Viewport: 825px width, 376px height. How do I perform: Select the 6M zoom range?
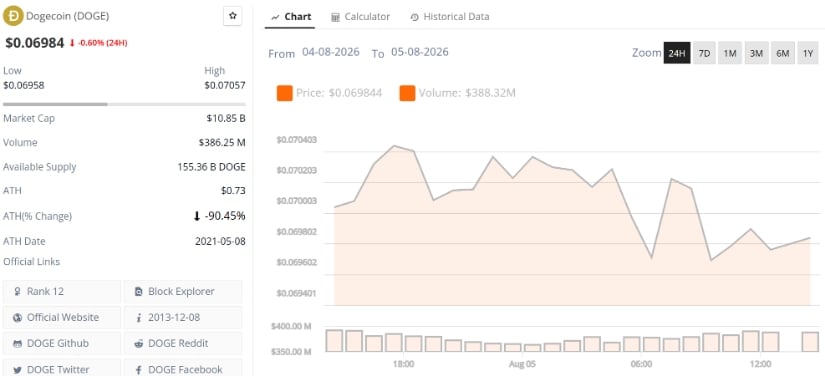[x=783, y=53]
